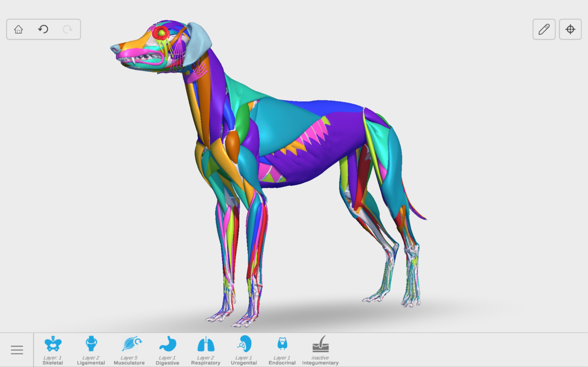The height and width of the screenshot is (367, 588).
Task: Return to home view
Action: (18, 29)
